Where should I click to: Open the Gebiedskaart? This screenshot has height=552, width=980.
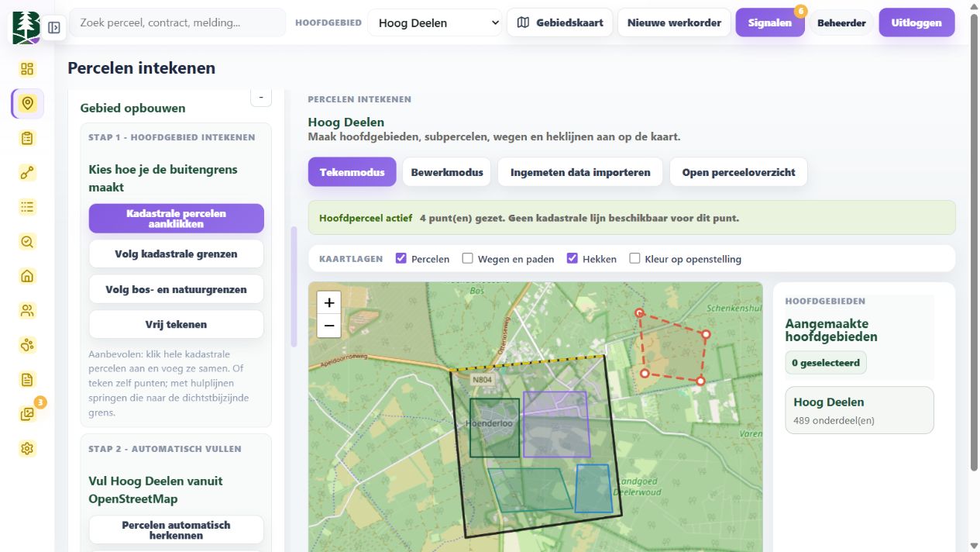click(560, 22)
